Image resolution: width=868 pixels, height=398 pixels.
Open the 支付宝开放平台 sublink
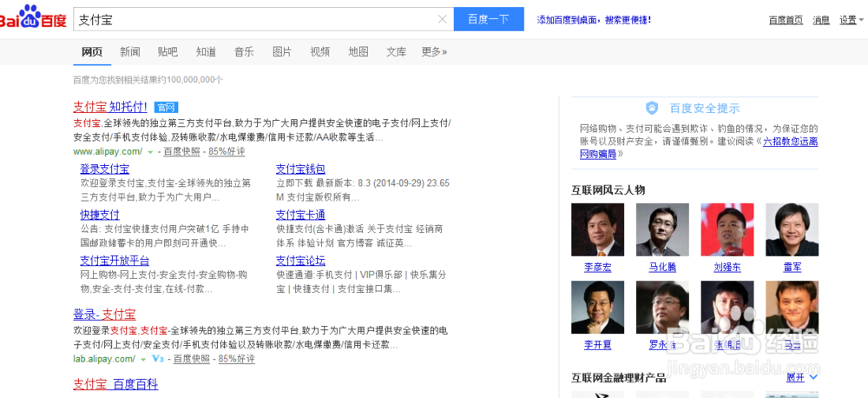pos(115,261)
